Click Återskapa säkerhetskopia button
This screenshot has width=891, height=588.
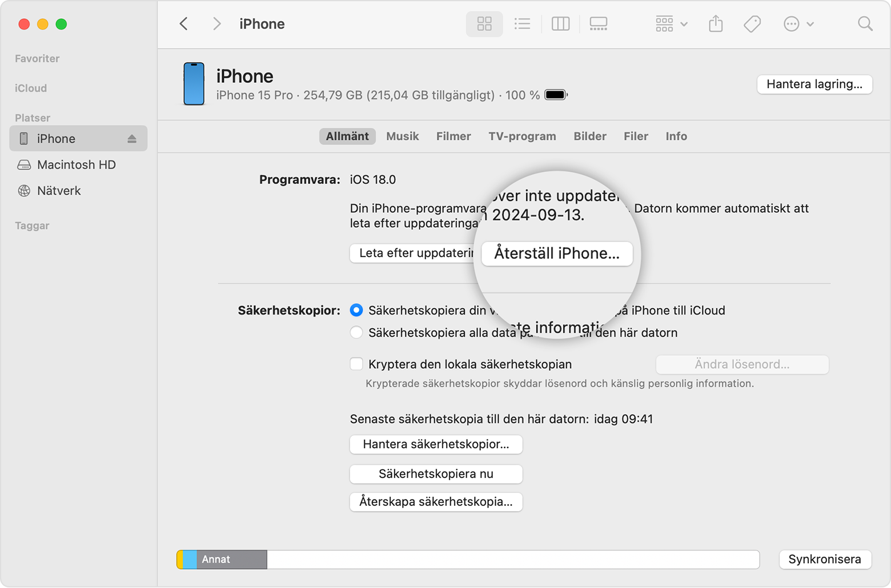click(436, 502)
